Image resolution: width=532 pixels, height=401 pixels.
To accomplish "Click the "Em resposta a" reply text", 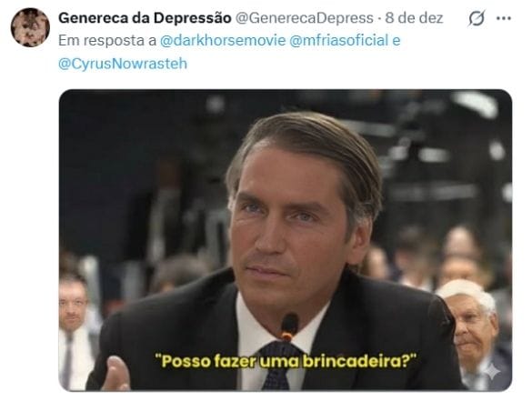I will pyautogui.click(x=107, y=41).
